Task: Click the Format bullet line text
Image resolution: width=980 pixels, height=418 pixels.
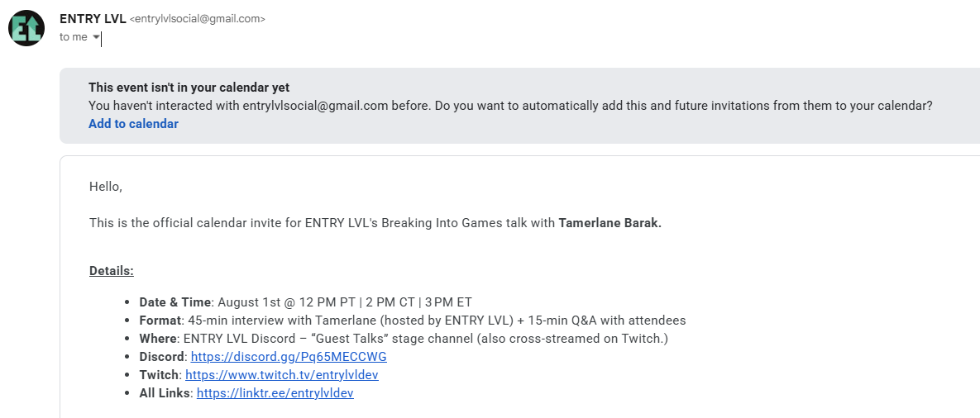Action: click(x=413, y=321)
